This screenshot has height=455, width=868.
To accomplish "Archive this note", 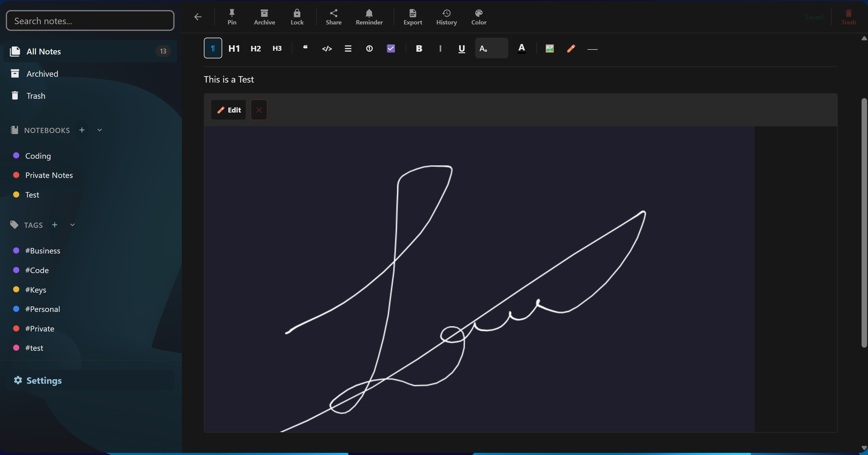I will pos(264,17).
